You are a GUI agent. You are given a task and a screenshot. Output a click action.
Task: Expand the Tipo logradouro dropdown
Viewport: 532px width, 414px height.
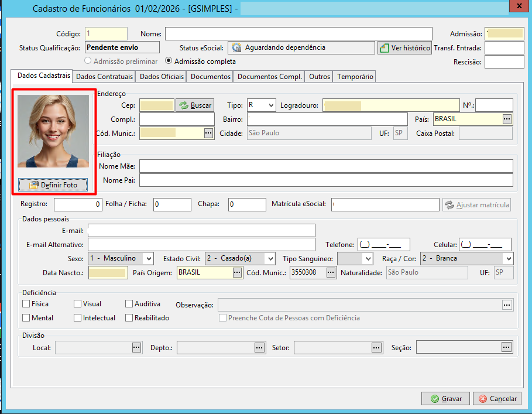coord(271,105)
